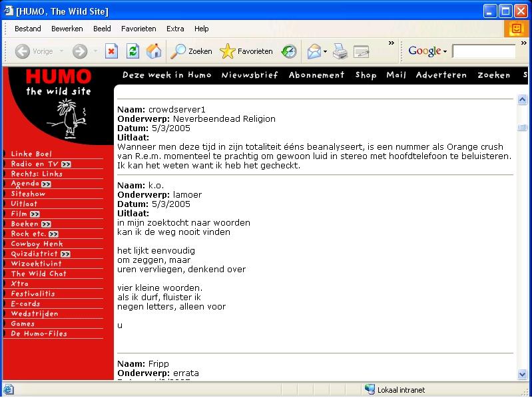Expand the Quizdistrict submenu arrows
The width and height of the screenshot is (532, 398).
(x=65, y=254)
